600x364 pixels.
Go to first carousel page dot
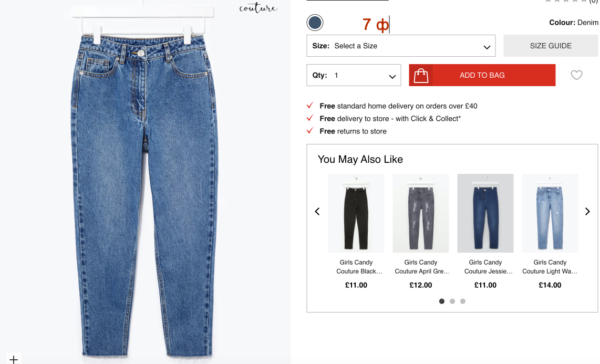tap(442, 301)
